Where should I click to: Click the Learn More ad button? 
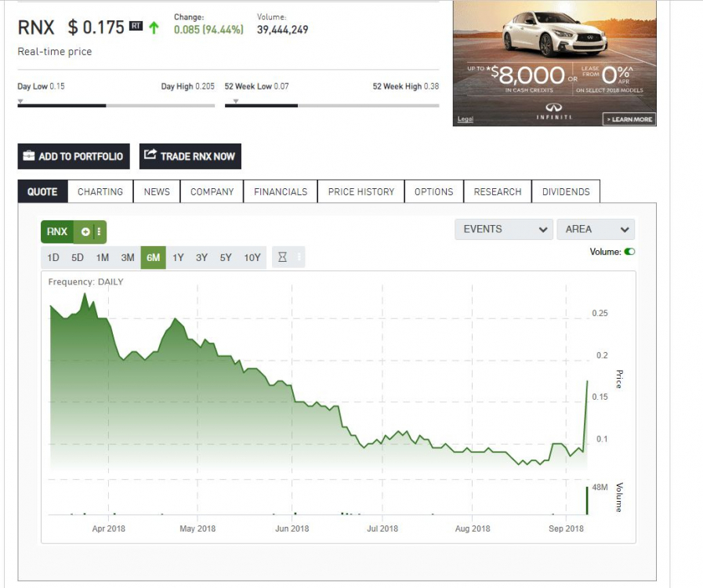point(629,119)
